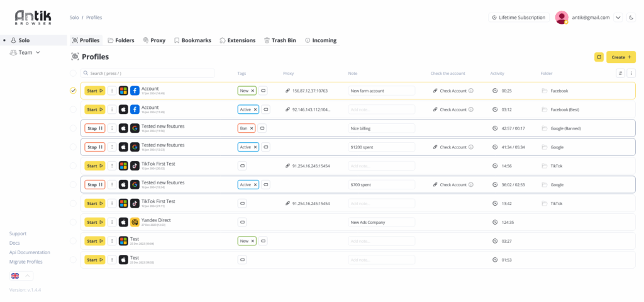
Task: Click the Apple OS icon in Yandex Direct row
Action: pos(123,222)
